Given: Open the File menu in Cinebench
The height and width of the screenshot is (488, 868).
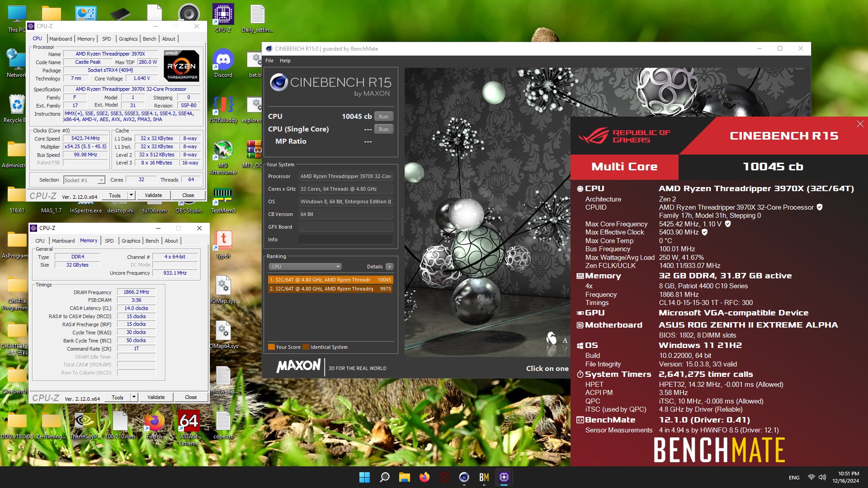Looking at the screenshot, I should pos(269,61).
